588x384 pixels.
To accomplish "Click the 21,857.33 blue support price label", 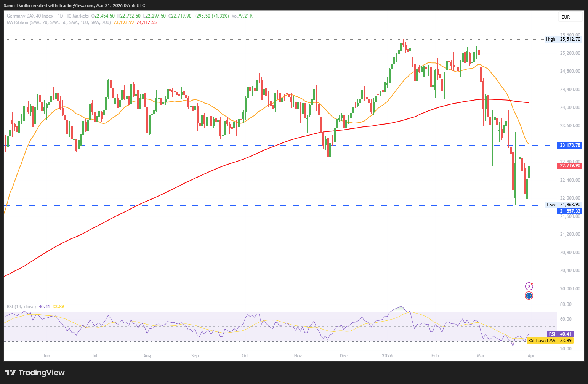I will coord(570,211).
